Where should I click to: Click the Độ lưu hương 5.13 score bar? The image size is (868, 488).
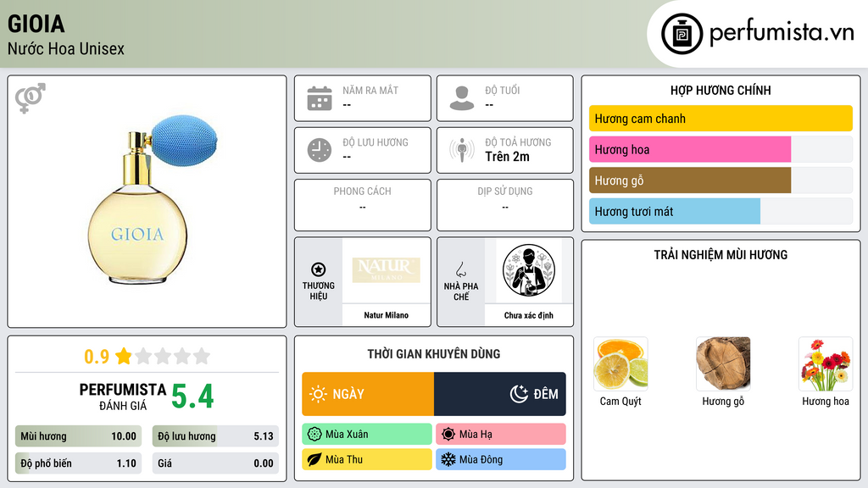point(215,436)
